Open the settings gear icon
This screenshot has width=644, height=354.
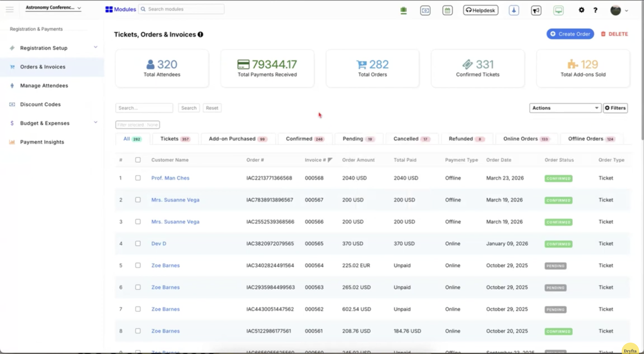point(581,10)
